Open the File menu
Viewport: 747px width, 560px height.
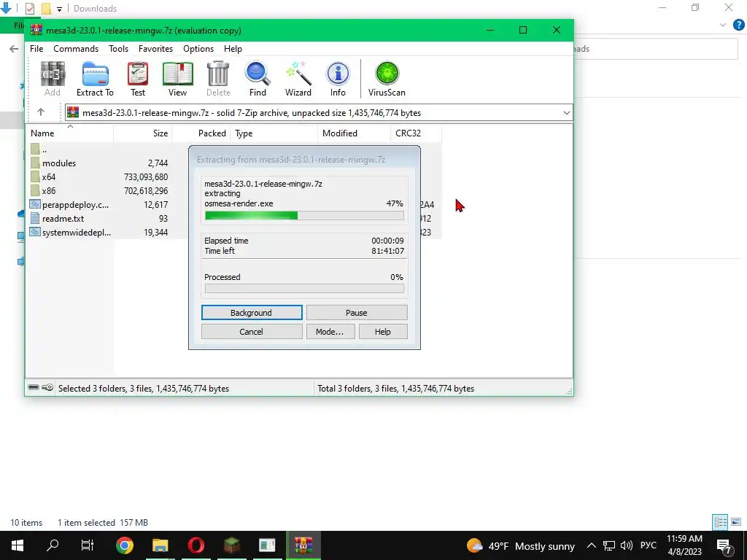tap(36, 49)
